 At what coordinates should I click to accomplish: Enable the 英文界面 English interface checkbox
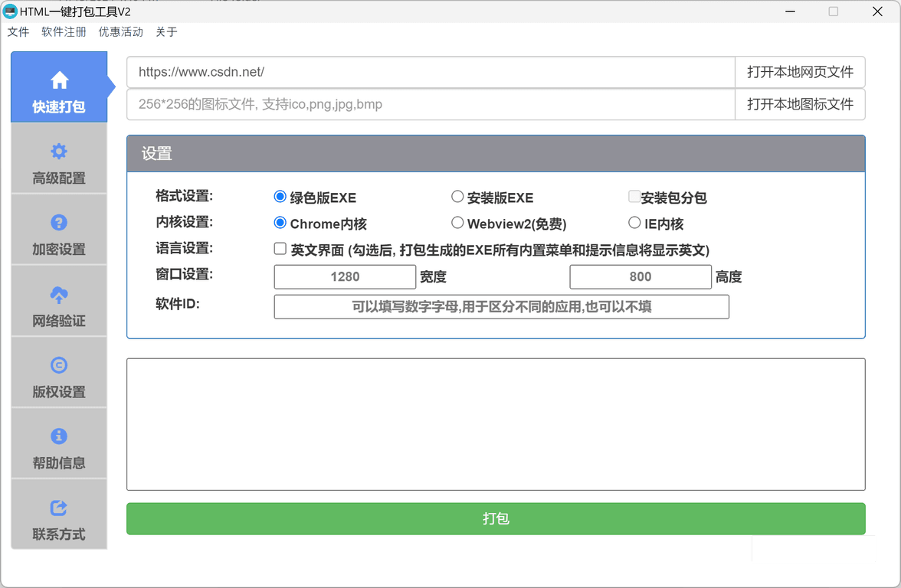280,248
